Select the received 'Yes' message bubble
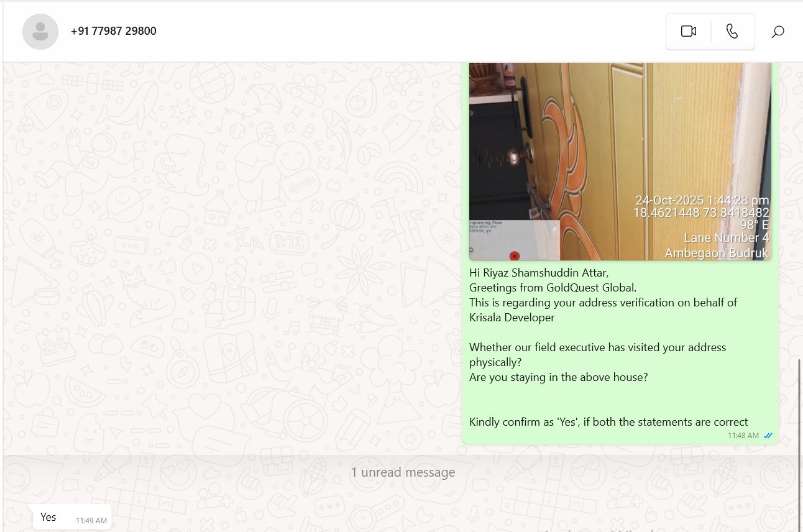The image size is (803, 532). pyautogui.click(x=72, y=517)
